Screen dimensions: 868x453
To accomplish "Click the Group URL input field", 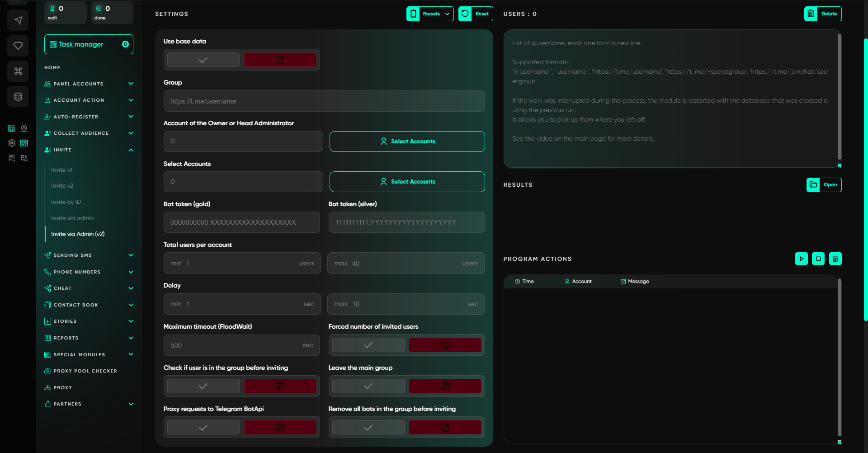I will coord(324,101).
